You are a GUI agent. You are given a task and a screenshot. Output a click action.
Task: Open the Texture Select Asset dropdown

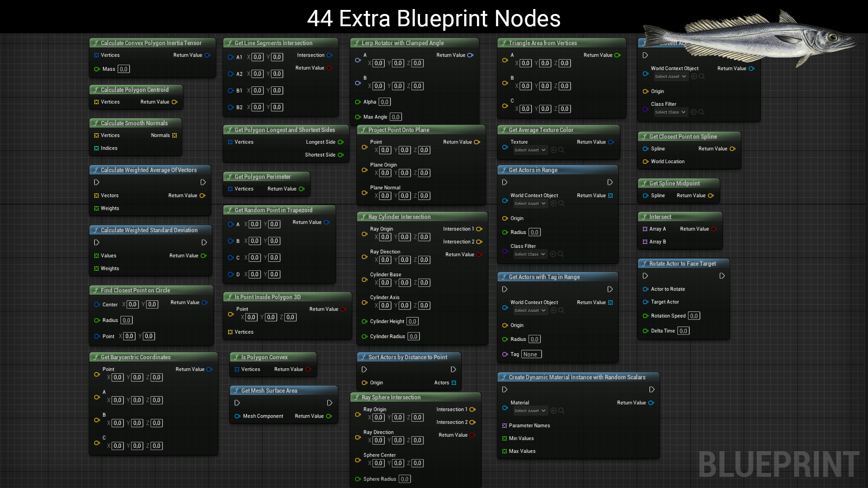530,150
